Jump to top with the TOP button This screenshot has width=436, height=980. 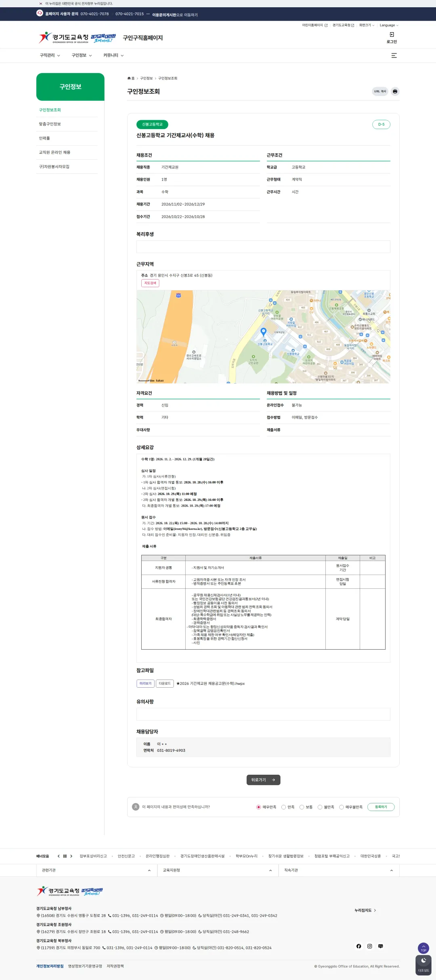423,948
